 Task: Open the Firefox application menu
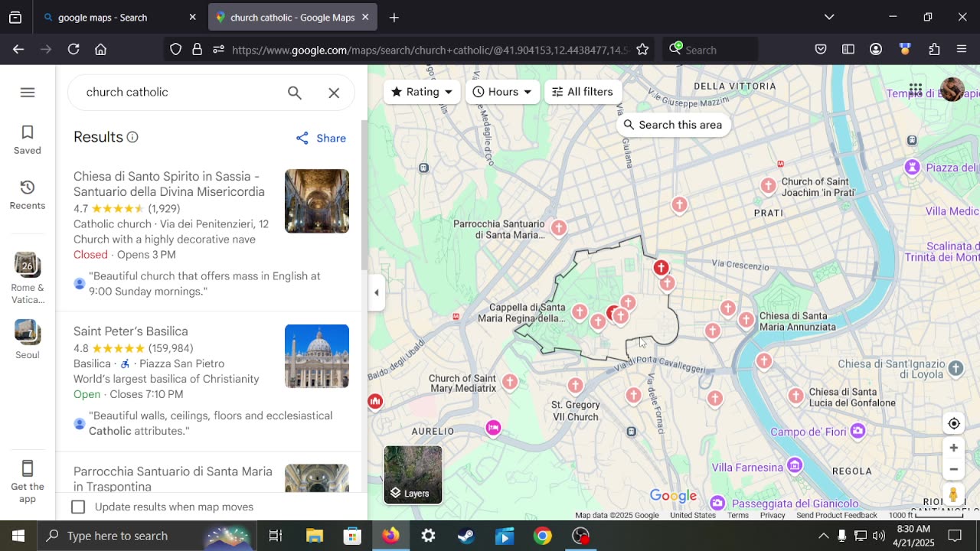click(962, 50)
